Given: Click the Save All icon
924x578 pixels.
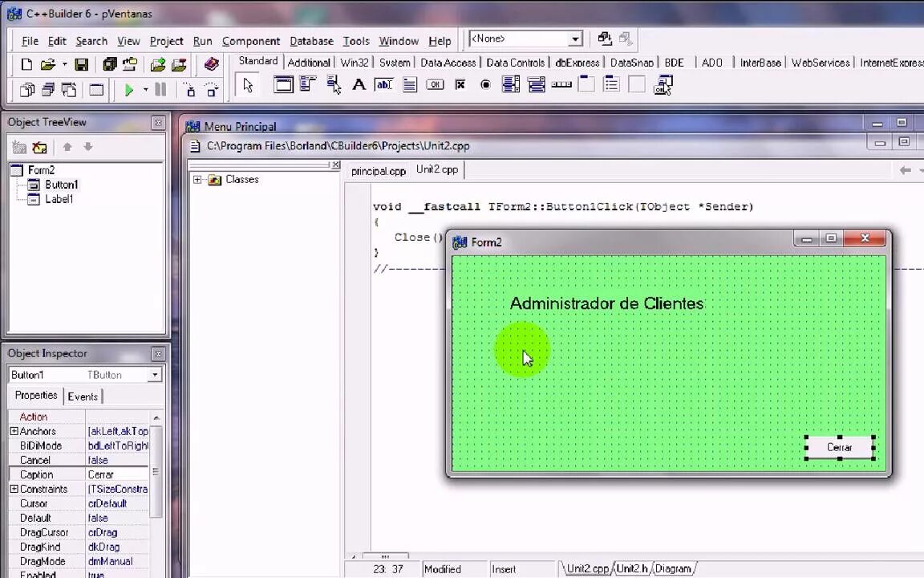Looking at the screenshot, I should pyautogui.click(x=109, y=64).
